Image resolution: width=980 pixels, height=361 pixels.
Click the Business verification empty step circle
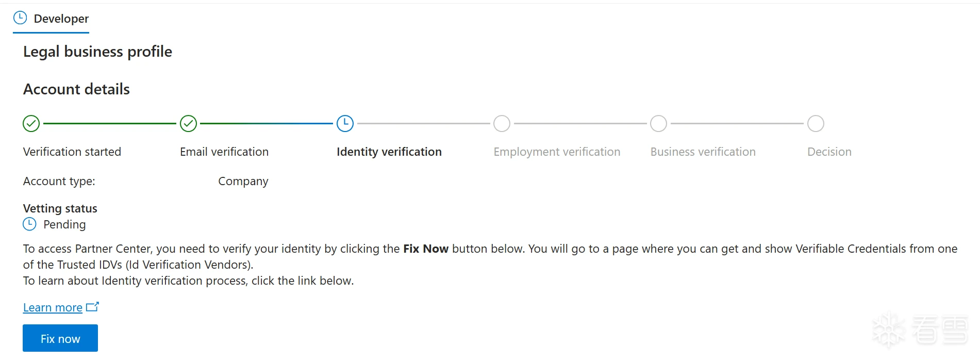click(x=658, y=124)
